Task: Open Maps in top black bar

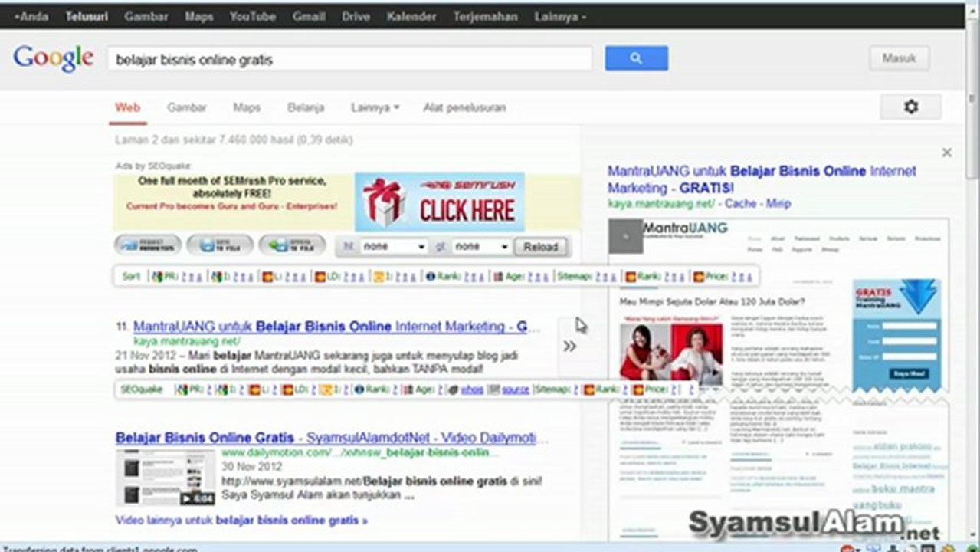Action: pyautogui.click(x=199, y=16)
